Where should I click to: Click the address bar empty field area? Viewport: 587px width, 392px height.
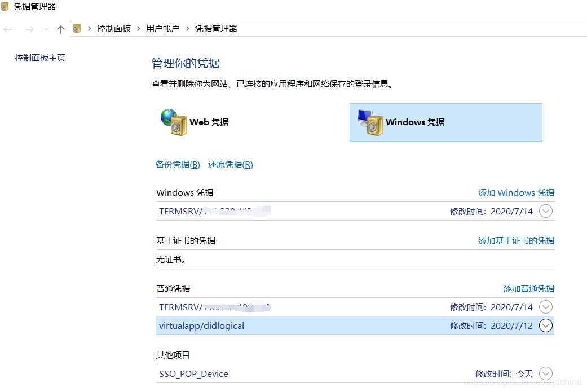coord(412,28)
